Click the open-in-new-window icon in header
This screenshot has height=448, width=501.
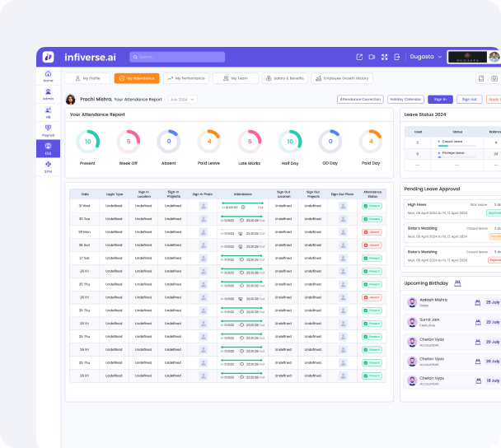point(359,57)
